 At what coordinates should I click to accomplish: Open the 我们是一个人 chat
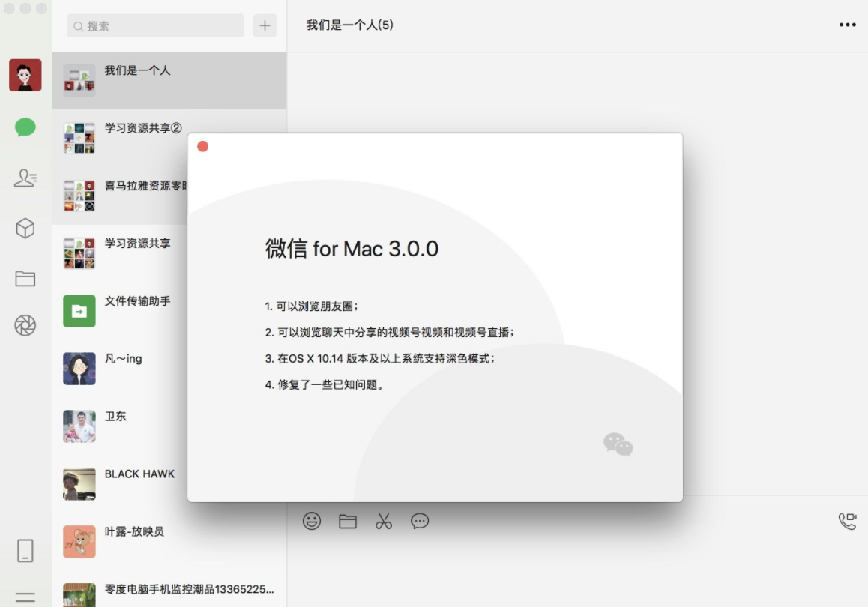(169, 81)
